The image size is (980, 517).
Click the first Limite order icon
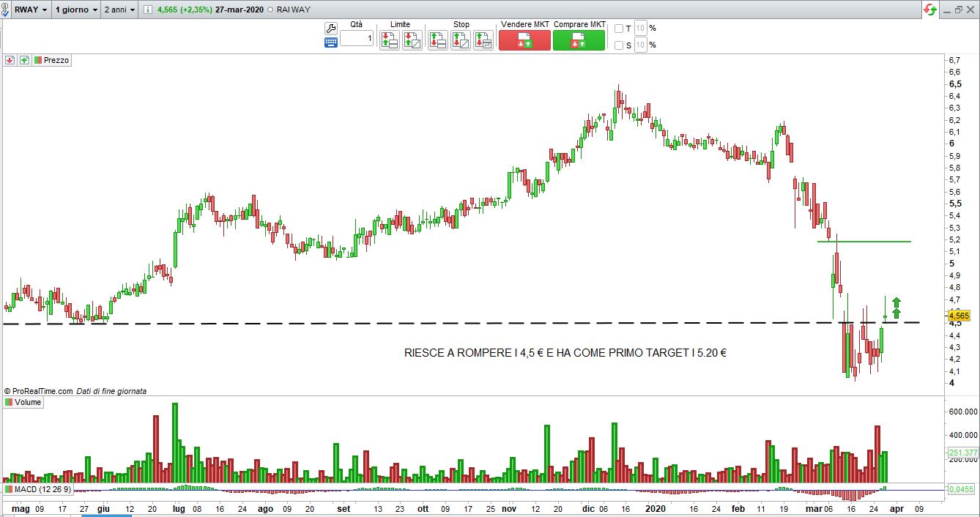(x=389, y=40)
